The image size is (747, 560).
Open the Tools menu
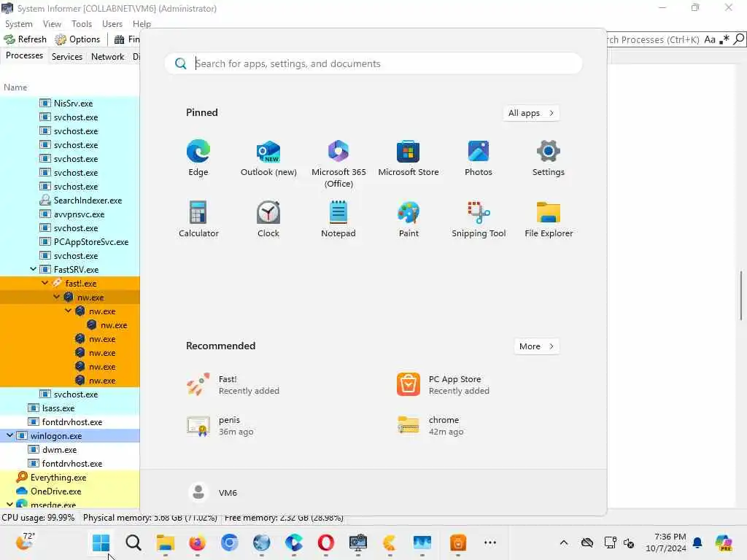coord(82,24)
